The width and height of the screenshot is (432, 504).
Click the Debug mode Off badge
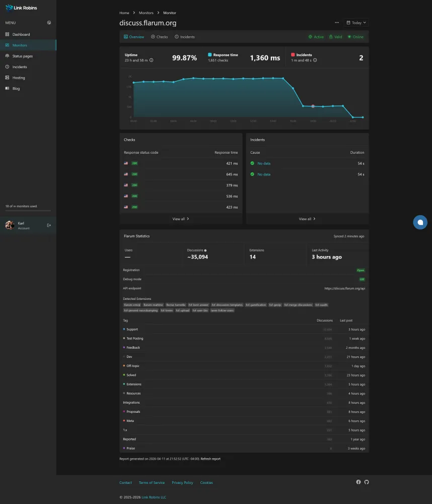(x=362, y=279)
